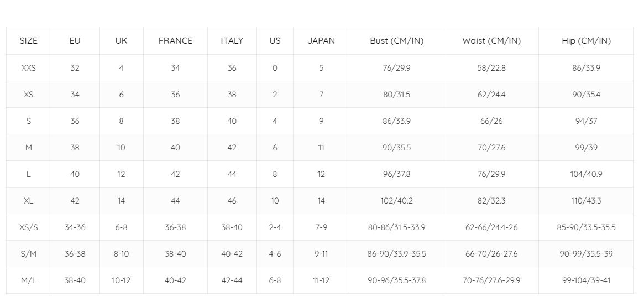
Task: Select the Bust (CM/IN) header cell
Action: tap(396, 41)
